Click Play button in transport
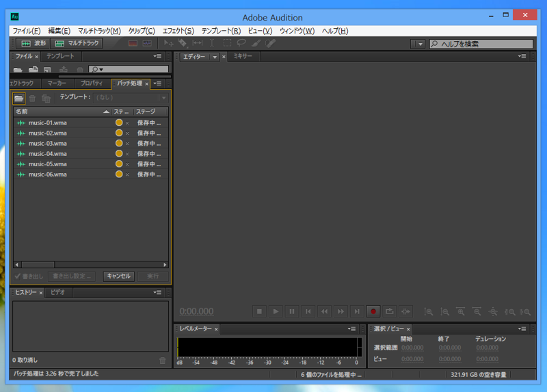Screen dimensions: 547x392 pyautogui.click(x=276, y=311)
